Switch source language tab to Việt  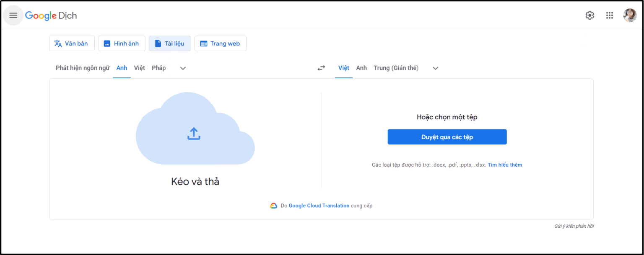[139, 67]
